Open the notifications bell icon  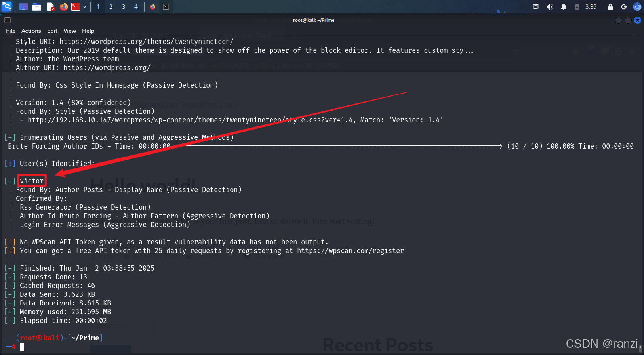click(564, 7)
